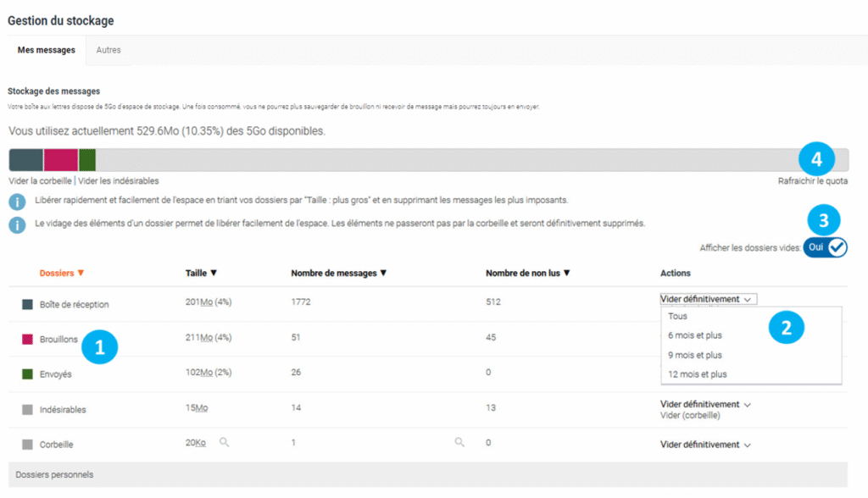Click the numbered badge 2 on the dropdown menu
Viewport: 868px width, 498px height.
(787, 326)
